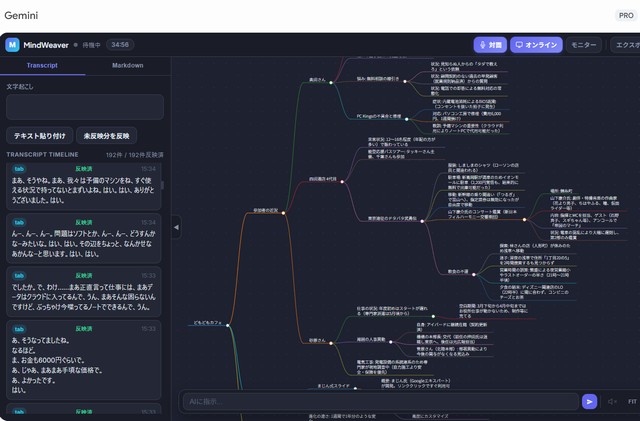Toggle the speaker mute icon
Screen dimensions: 640x421
612,401
